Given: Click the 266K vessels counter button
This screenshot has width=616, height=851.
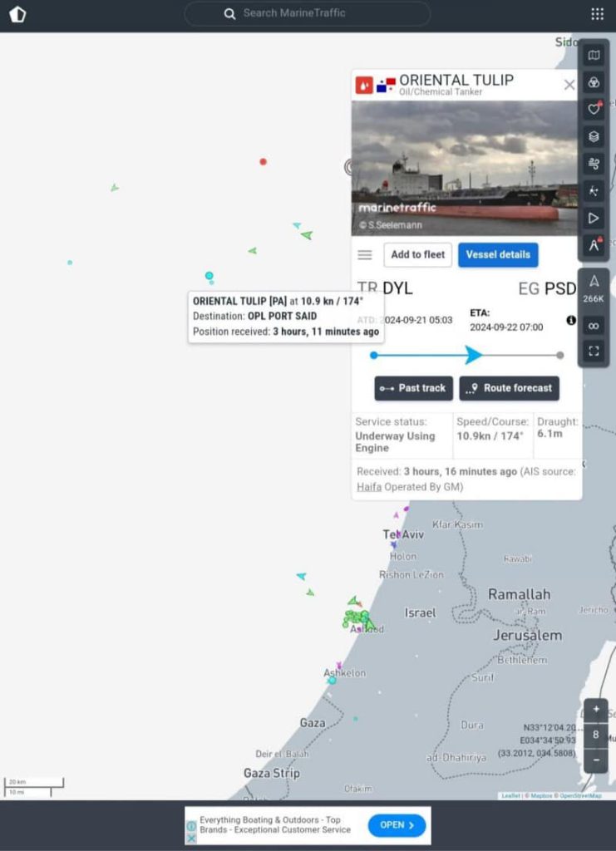Looking at the screenshot, I should coord(594,288).
